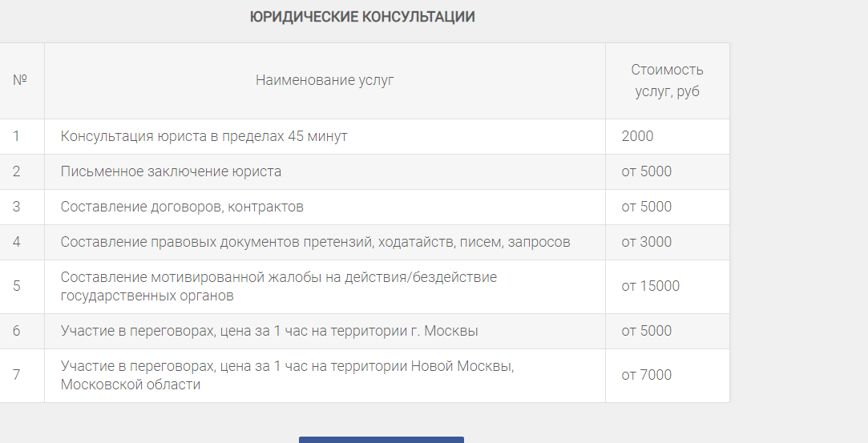The height and width of the screenshot is (443, 868).
Task: Click the "Наименование услуг" column header
Action: 325,80
